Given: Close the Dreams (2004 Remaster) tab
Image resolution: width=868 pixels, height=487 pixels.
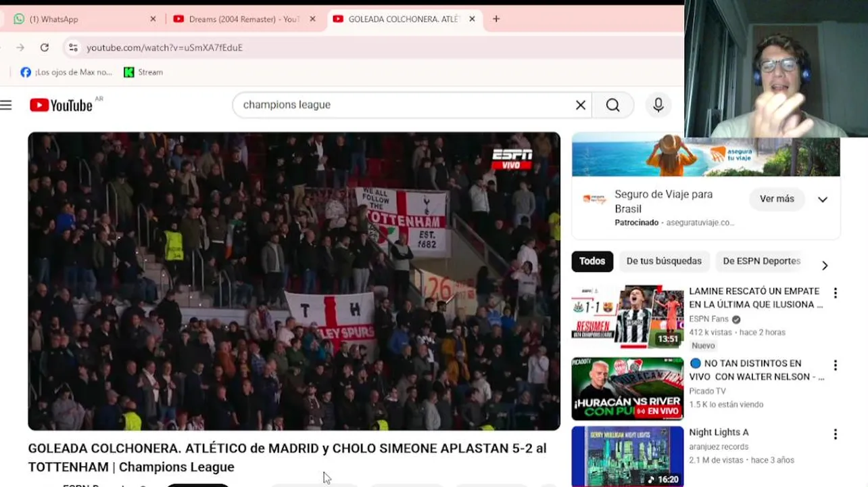Looking at the screenshot, I should click(x=312, y=19).
